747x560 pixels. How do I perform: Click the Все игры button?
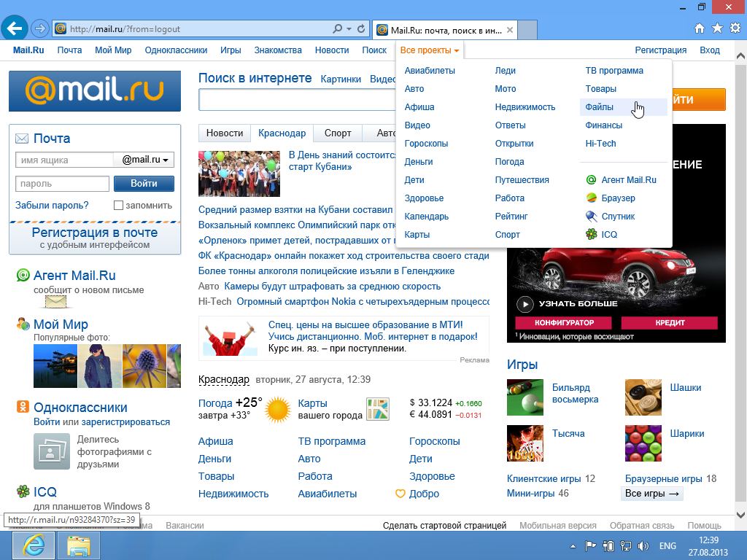pyautogui.click(x=651, y=494)
